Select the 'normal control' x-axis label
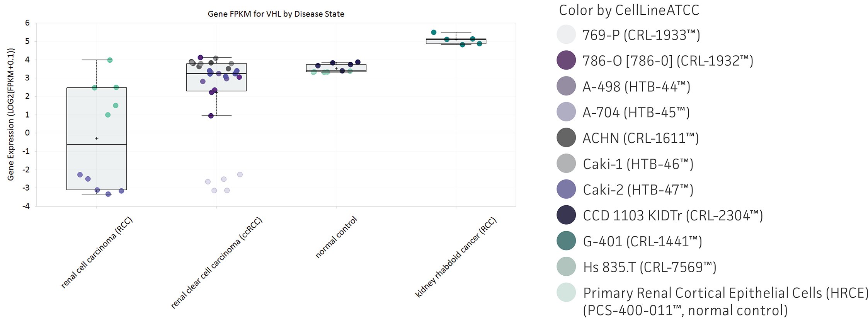This screenshot has width=868, height=319. (x=336, y=237)
